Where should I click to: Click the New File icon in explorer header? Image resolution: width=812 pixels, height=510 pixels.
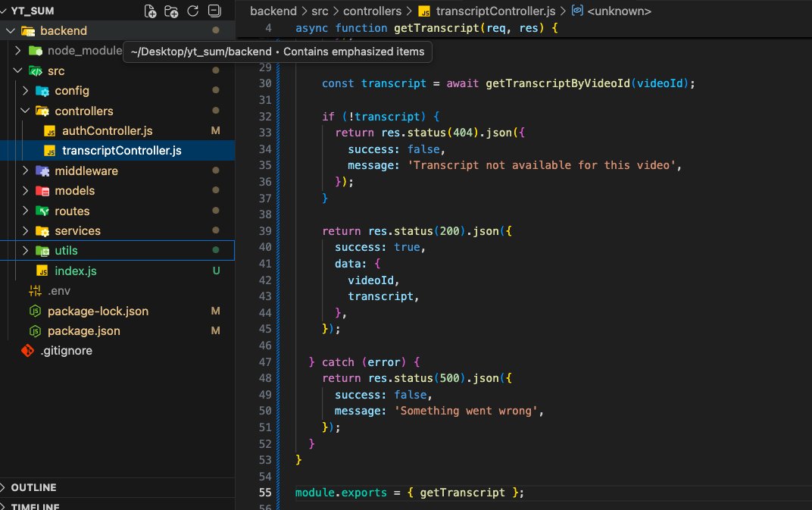pos(150,11)
